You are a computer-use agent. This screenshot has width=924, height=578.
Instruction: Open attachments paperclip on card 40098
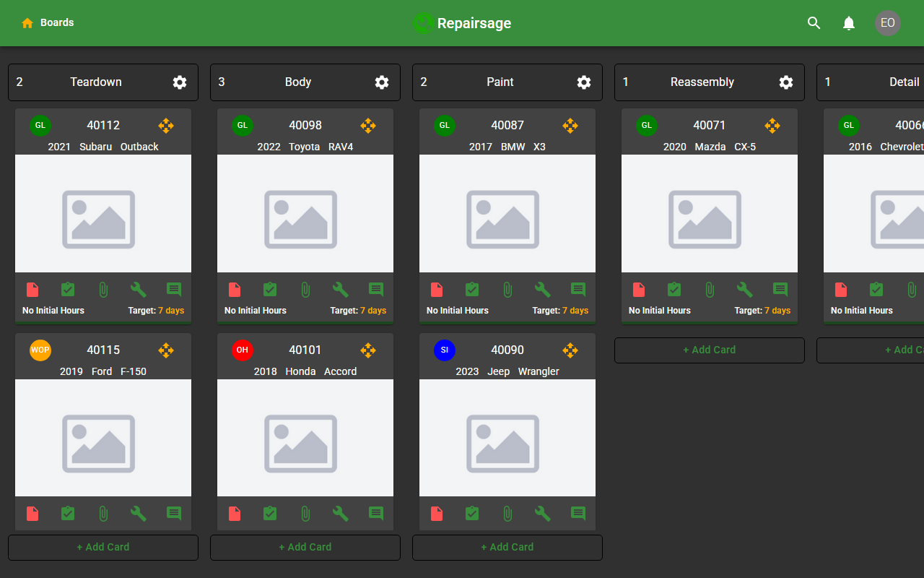305,290
